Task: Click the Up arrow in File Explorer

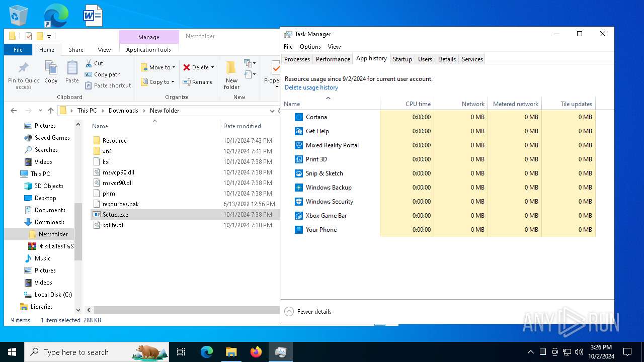Action: click(51, 111)
